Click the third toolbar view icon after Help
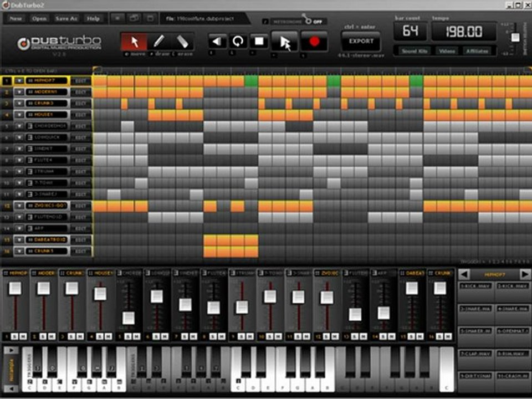Image resolution: width=532 pixels, height=399 pixels. pyautogui.click(x=150, y=19)
